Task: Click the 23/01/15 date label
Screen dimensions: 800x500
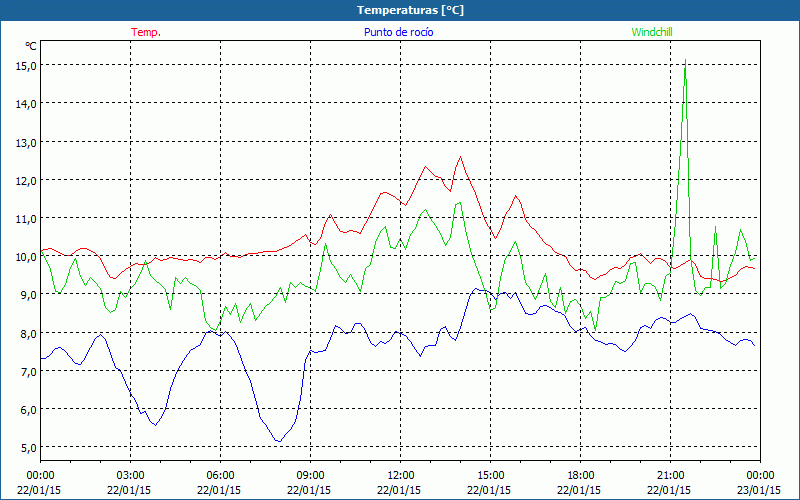Action: [x=759, y=490]
